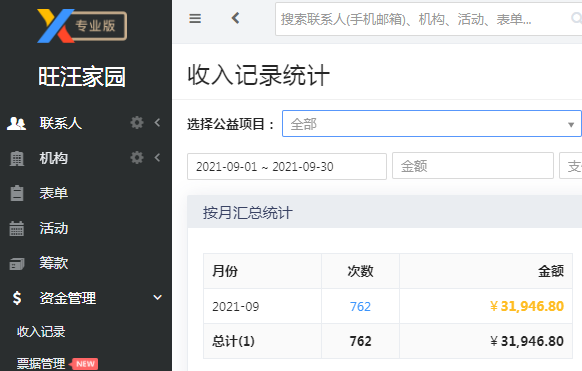Open date range 2021-09-01 ~ 2021-09-30

[287, 166]
